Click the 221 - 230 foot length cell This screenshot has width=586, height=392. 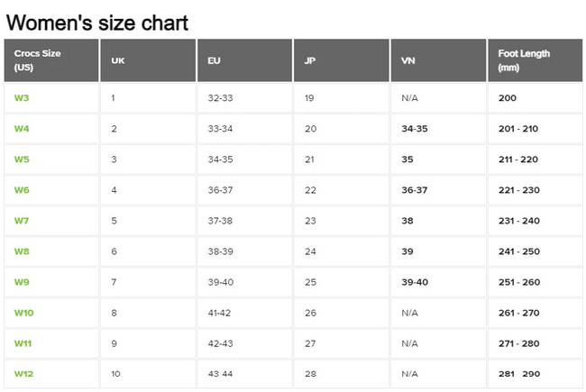click(518, 190)
